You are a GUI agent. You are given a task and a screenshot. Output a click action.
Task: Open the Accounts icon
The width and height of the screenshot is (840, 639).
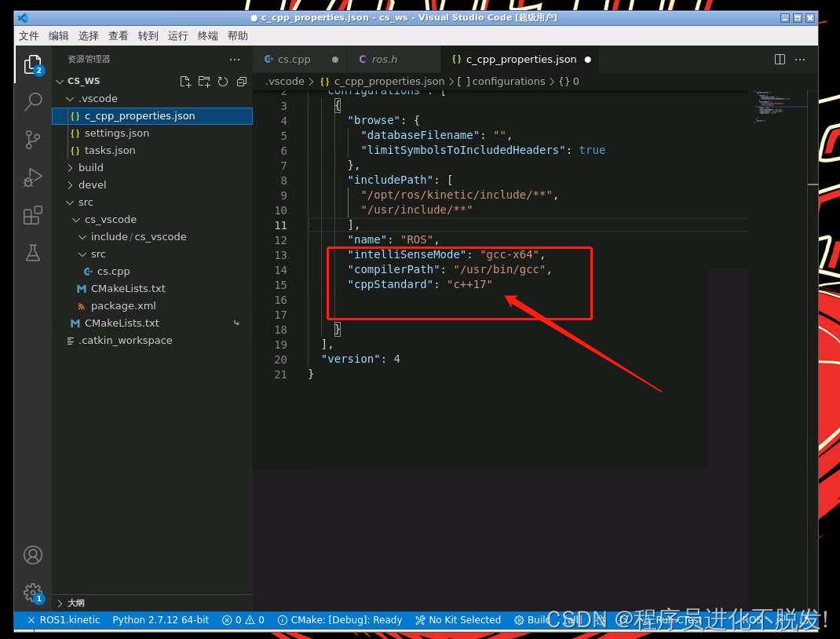[33, 555]
